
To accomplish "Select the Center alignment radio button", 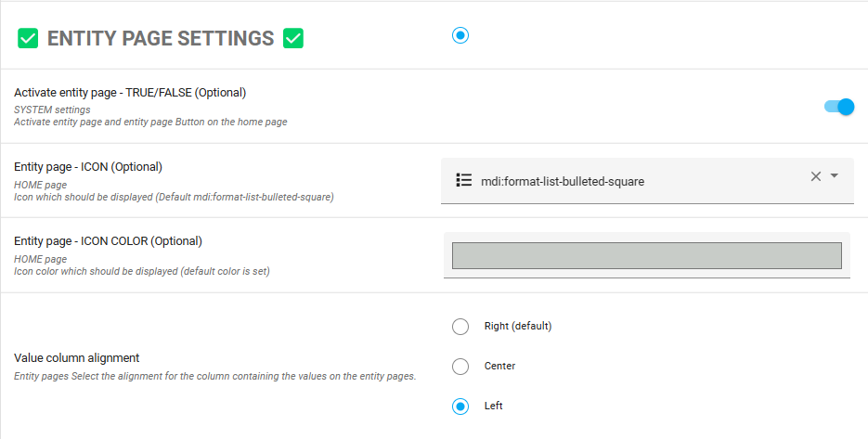I will (x=460, y=367).
